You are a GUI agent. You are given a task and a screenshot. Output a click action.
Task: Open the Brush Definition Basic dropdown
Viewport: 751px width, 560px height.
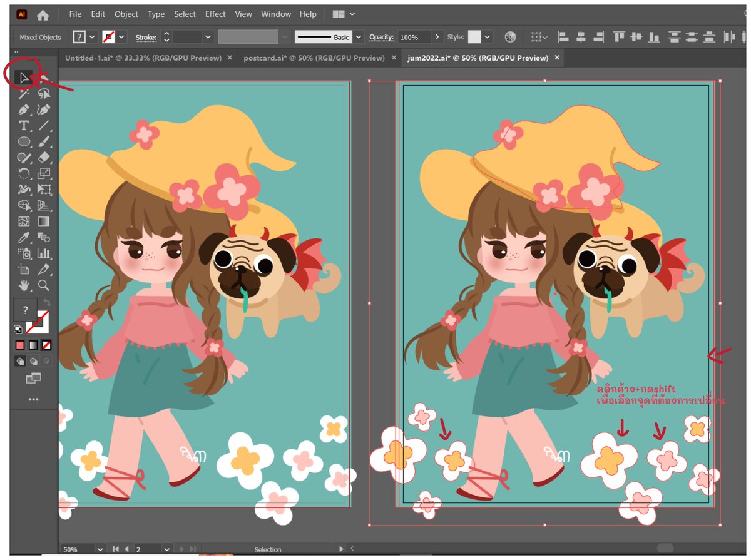pyautogui.click(x=359, y=38)
